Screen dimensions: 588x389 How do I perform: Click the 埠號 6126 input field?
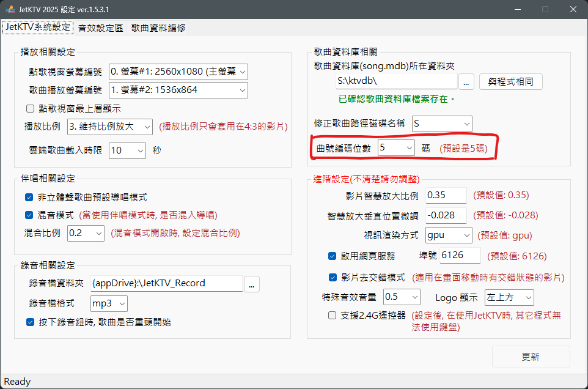pyautogui.click(x=460, y=255)
